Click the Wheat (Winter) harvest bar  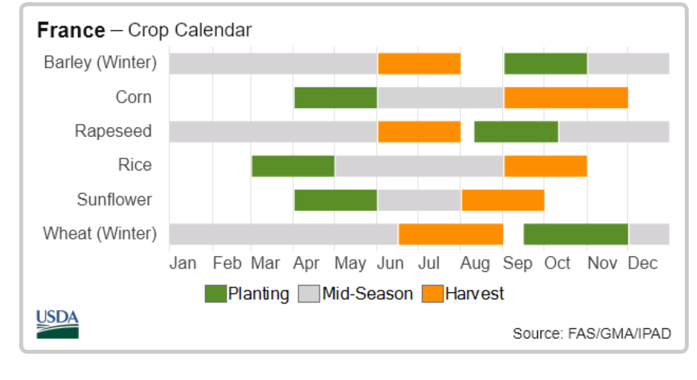tap(451, 234)
